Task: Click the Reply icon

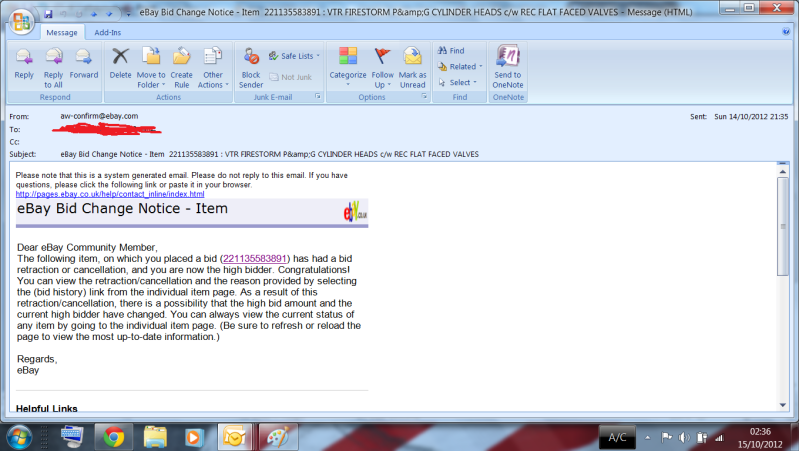Action: coord(24,65)
